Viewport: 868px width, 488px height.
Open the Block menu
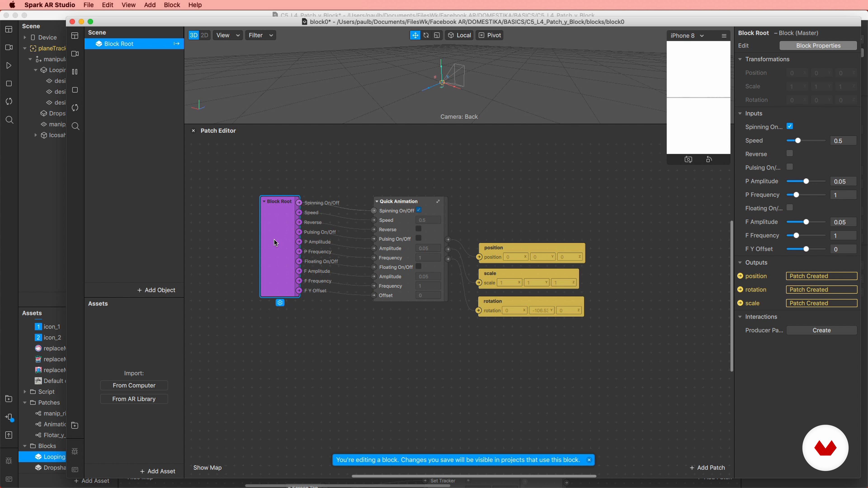click(x=172, y=5)
